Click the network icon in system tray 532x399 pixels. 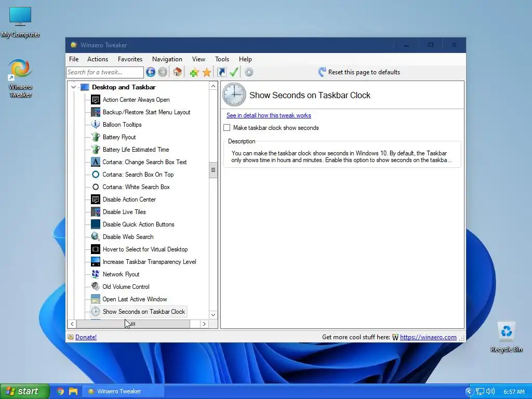coord(480,392)
